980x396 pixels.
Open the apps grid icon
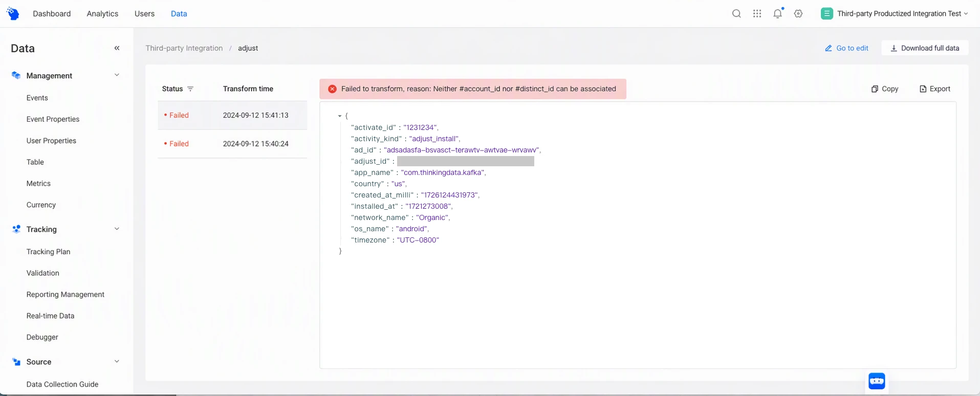[x=757, y=14]
